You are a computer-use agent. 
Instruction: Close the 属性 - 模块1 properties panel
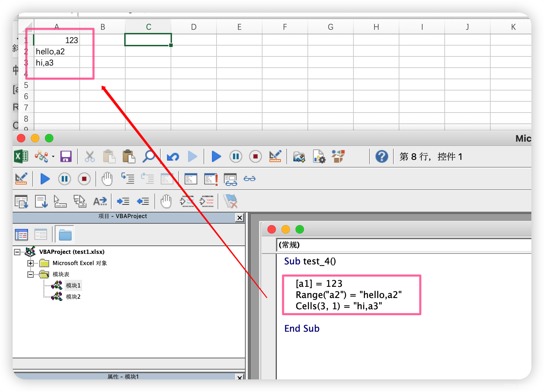[x=240, y=377]
